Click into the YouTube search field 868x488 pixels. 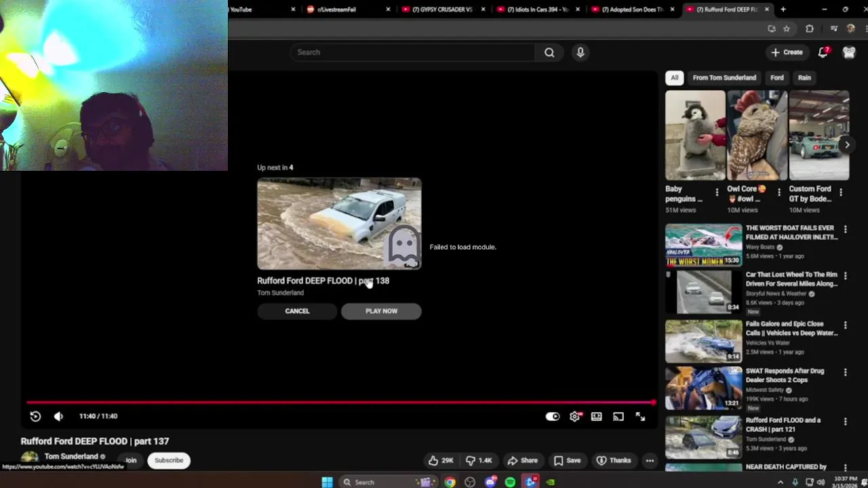(x=414, y=52)
